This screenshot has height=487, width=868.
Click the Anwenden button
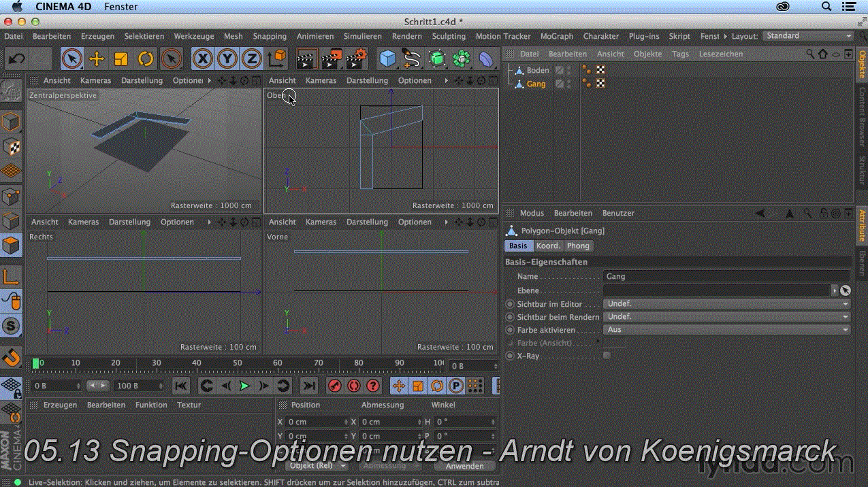465,466
